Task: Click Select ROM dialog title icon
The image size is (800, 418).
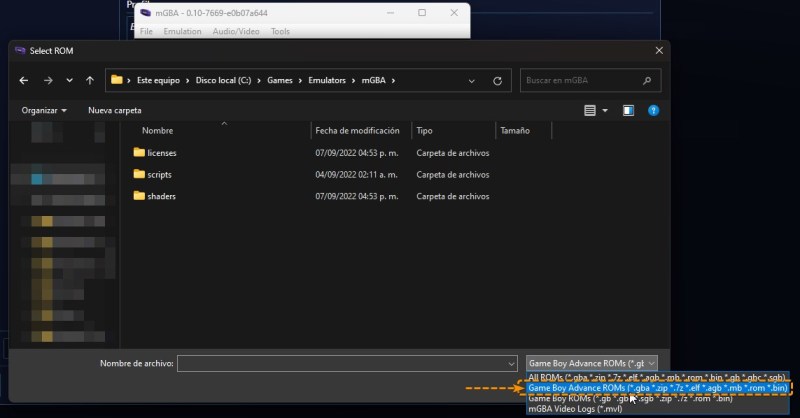Action: click(20, 51)
